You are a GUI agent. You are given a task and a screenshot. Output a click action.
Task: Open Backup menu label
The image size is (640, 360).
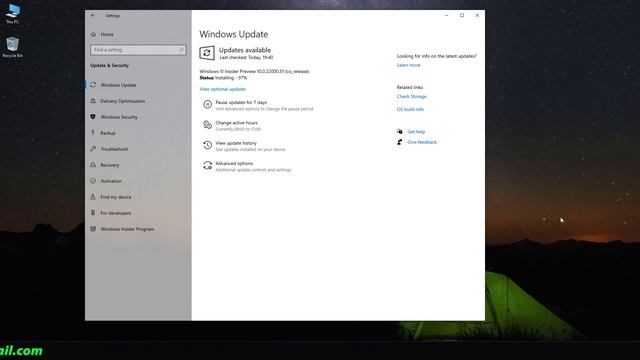coord(108,133)
